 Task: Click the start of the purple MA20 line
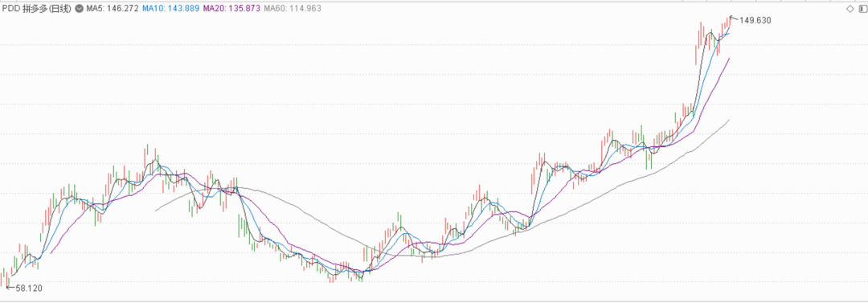coord(51,253)
